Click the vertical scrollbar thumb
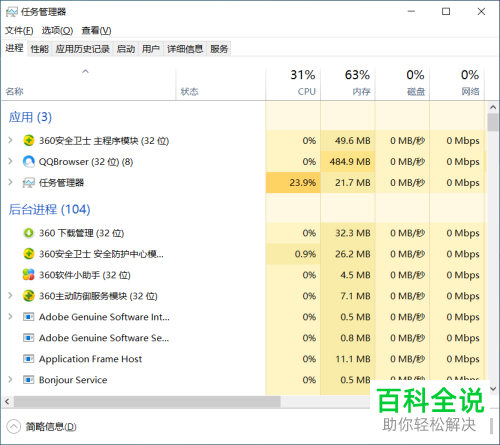 click(493, 122)
